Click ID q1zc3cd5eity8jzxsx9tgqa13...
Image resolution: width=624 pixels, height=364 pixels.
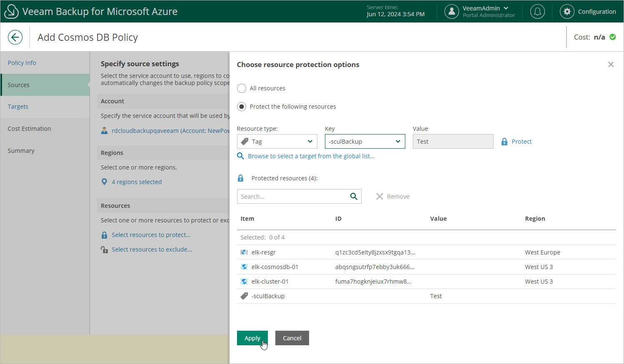pyautogui.click(x=375, y=252)
